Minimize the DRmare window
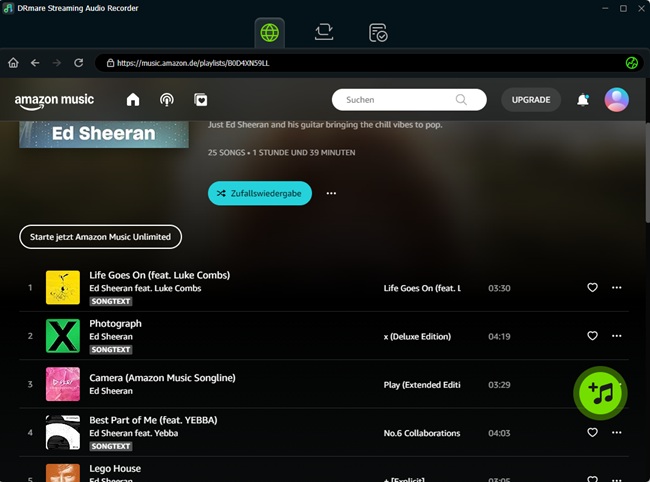 (605, 8)
